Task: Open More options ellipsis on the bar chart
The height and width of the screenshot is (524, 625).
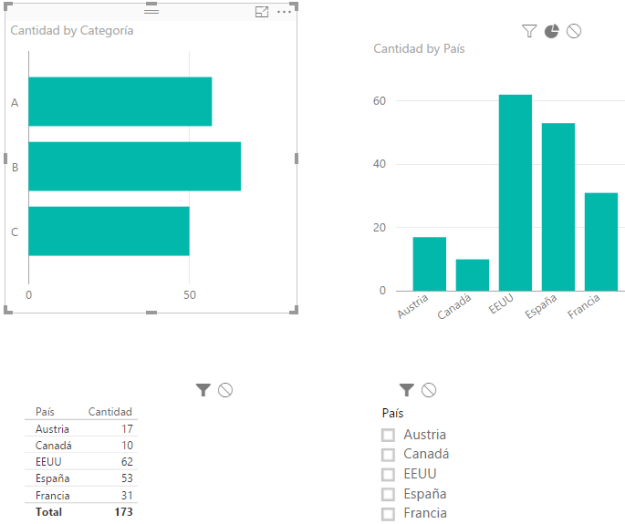Action: (285, 12)
